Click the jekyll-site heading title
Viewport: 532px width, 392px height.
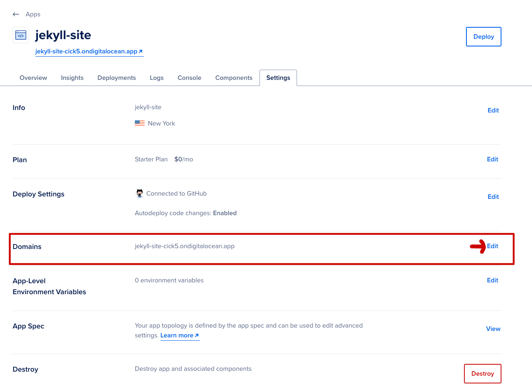63,35
